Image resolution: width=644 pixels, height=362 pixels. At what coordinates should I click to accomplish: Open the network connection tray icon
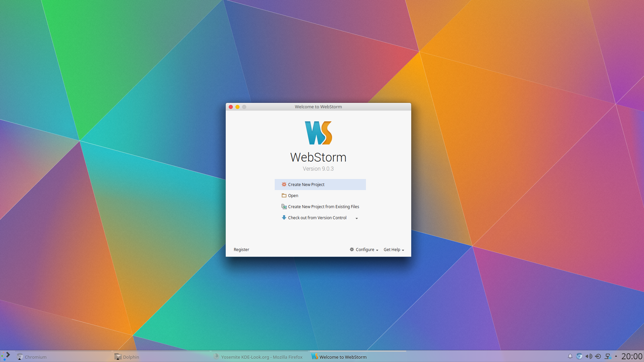607,356
